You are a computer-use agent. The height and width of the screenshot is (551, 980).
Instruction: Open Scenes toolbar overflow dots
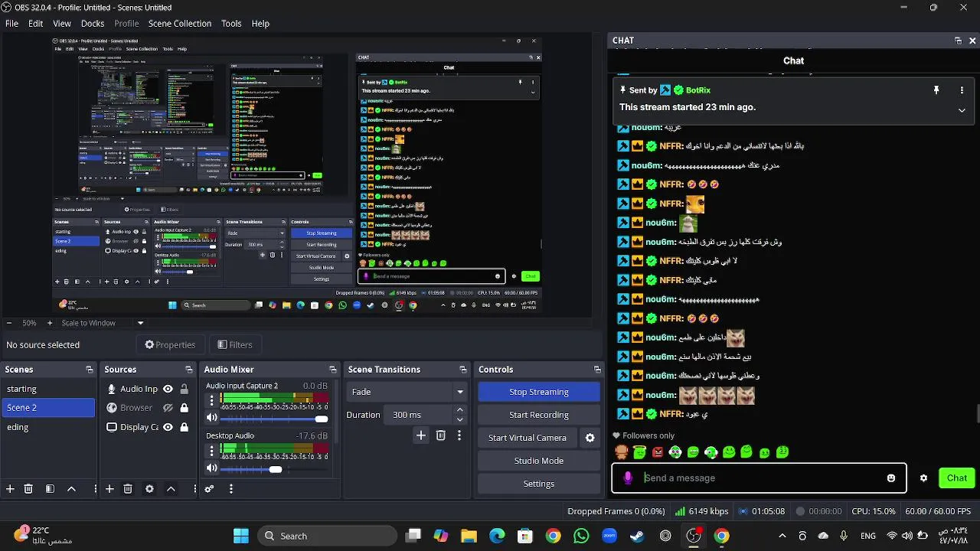[96, 489]
